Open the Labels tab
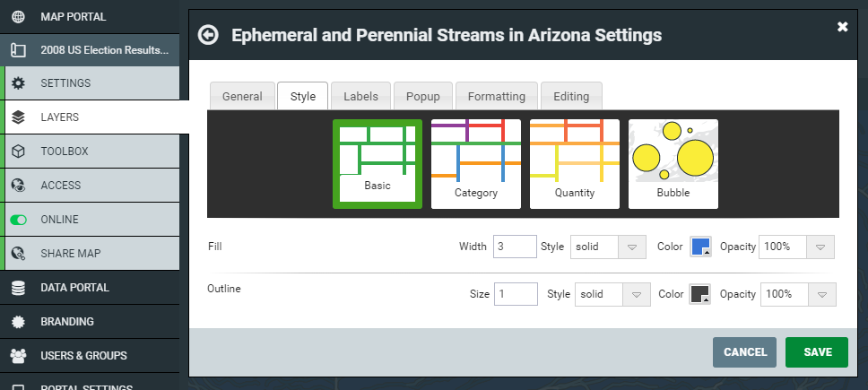868x390 pixels. (361, 96)
